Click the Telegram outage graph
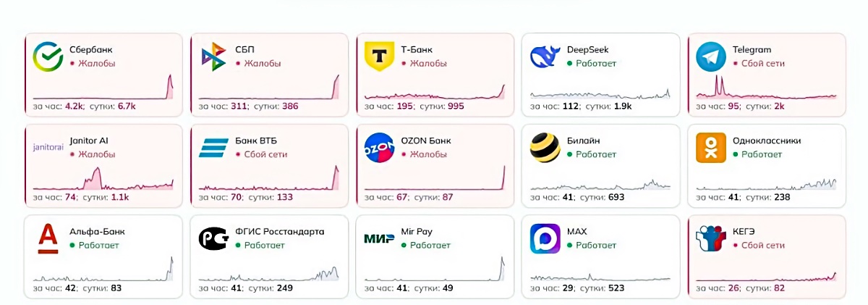Image resolution: width=868 pixels, height=305 pixels. coord(766,88)
